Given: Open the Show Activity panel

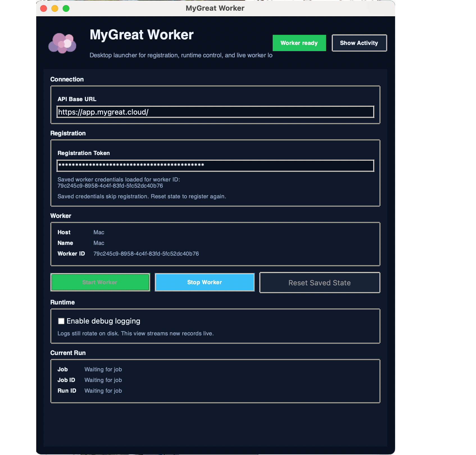Looking at the screenshot, I should [359, 43].
